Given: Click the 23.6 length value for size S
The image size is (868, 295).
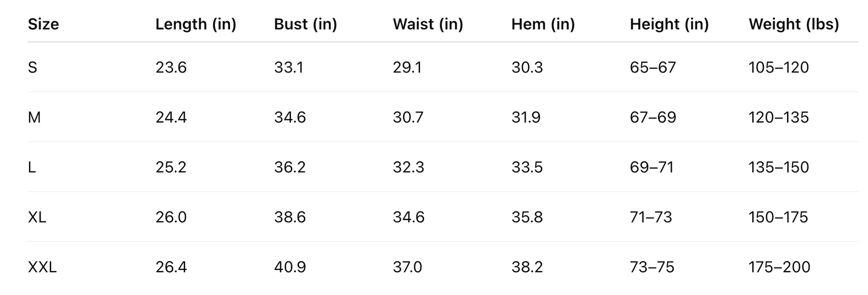Looking at the screenshot, I should 171,68.
